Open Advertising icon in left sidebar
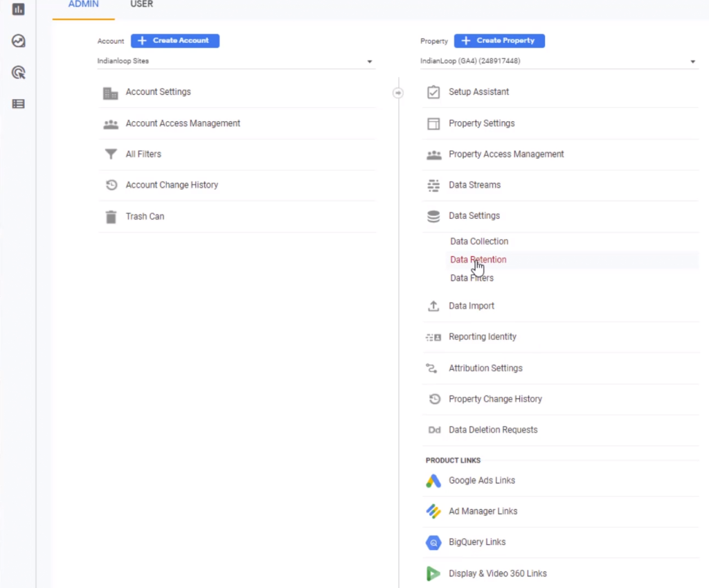The width and height of the screenshot is (709, 588). 19,72
